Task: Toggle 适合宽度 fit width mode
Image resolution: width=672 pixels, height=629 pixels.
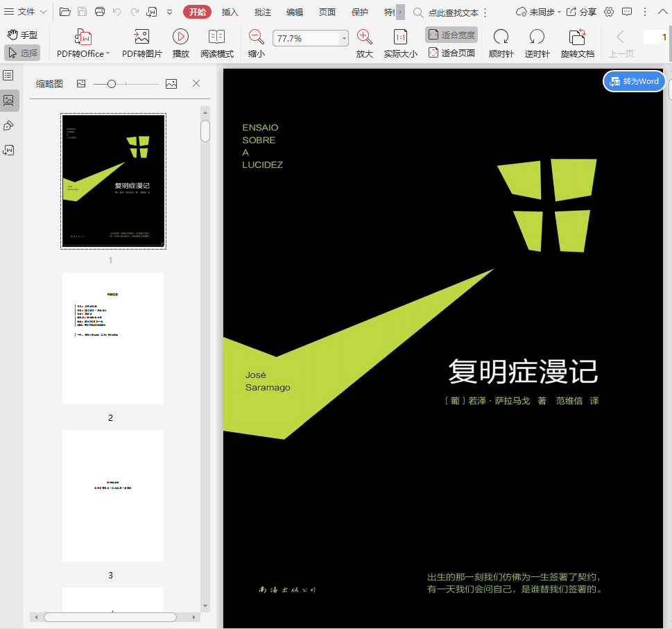Action: coord(451,35)
